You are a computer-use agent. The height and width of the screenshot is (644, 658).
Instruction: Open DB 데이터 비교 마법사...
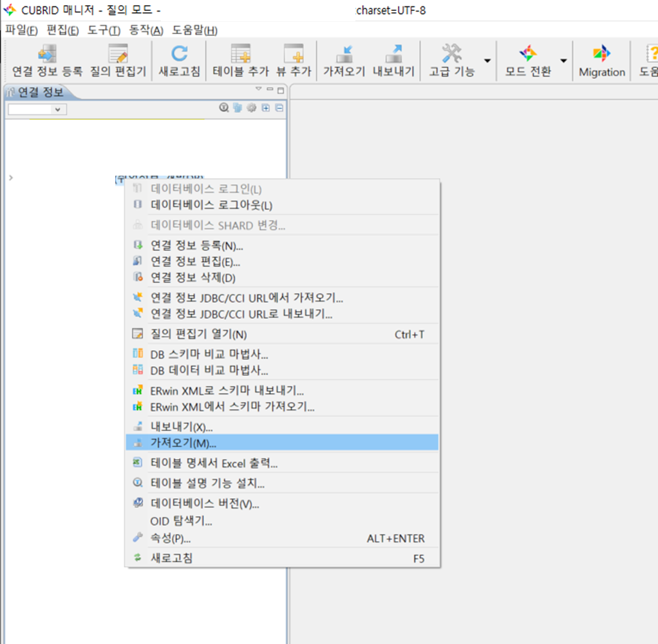point(282,370)
